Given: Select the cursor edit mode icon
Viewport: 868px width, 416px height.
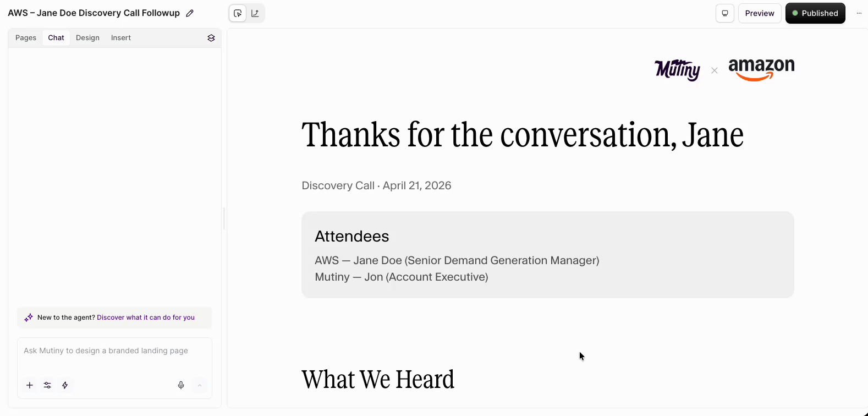Looking at the screenshot, I should tap(238, 13).
